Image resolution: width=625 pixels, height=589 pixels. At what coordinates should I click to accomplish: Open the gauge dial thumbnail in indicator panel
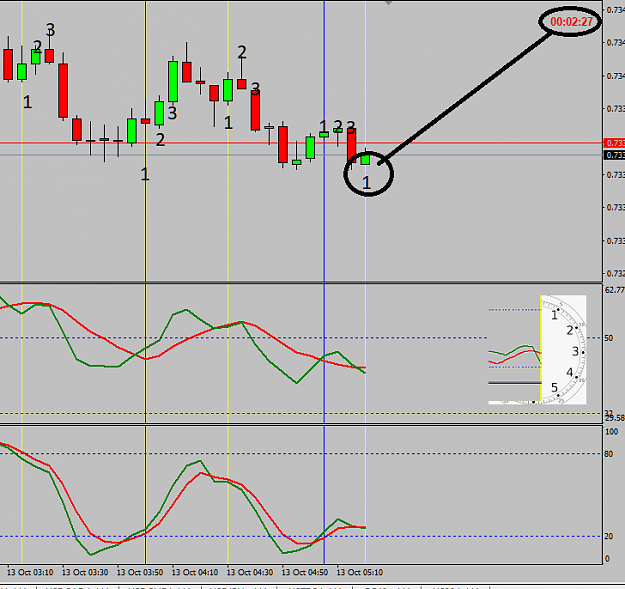(x=537, y=349)
